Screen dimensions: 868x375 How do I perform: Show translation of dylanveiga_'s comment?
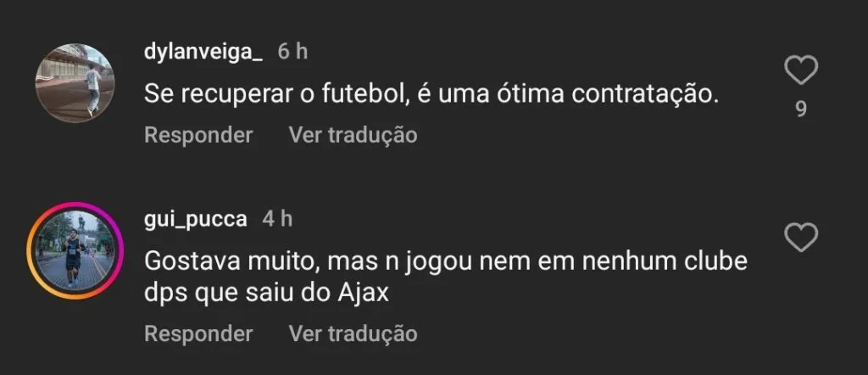tap(353, 135)
